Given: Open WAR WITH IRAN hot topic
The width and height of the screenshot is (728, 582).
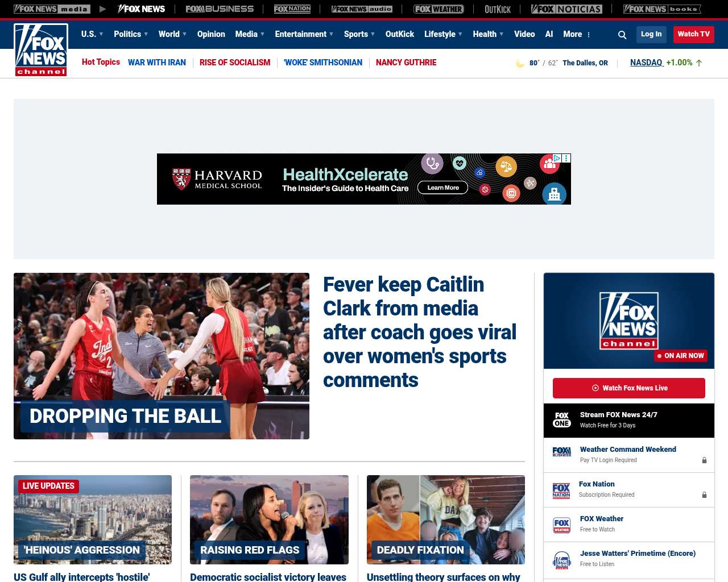Looking at the screenshot, I should pos(157,63).
